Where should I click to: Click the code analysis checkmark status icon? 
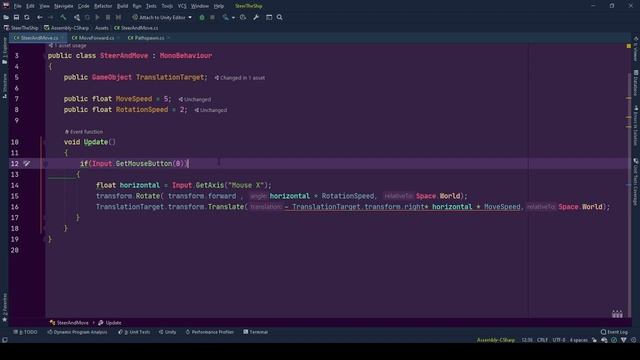pos(614,340)
